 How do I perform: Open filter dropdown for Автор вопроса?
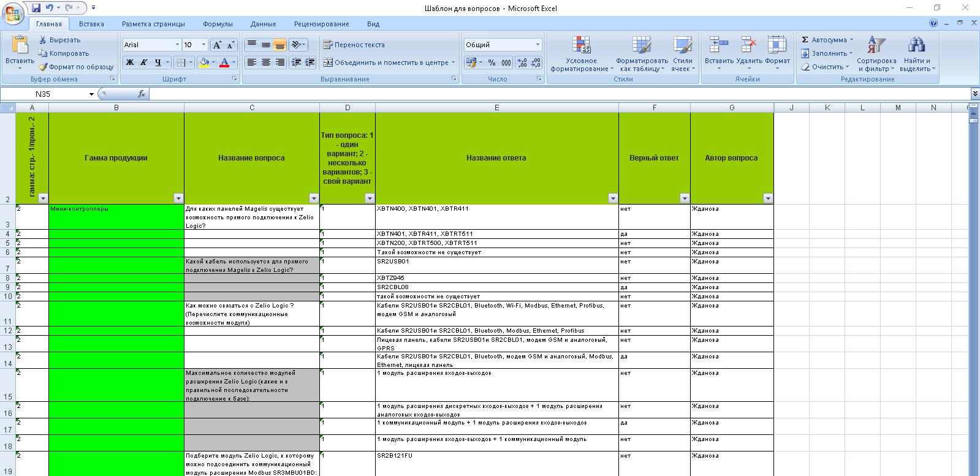768,198
